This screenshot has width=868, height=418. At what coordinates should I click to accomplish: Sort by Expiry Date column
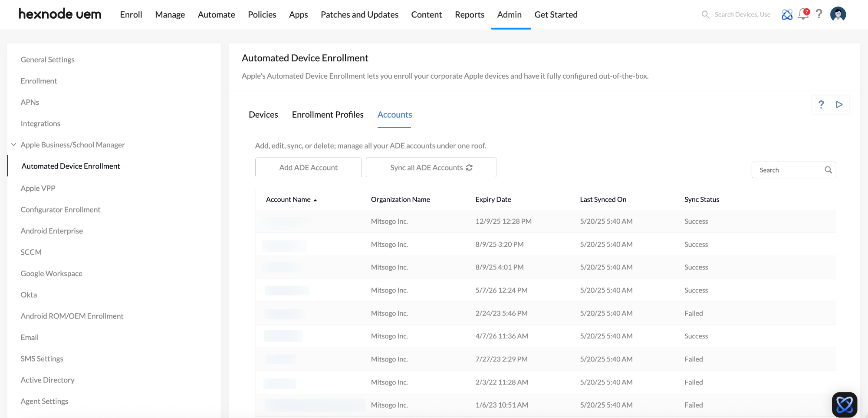pos(493,199)
